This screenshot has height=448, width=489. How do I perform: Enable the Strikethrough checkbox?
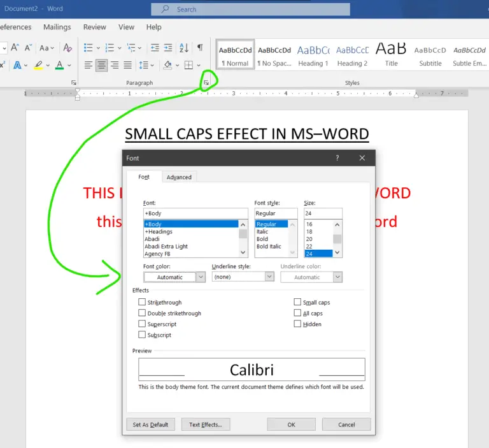tap(142, 302)
